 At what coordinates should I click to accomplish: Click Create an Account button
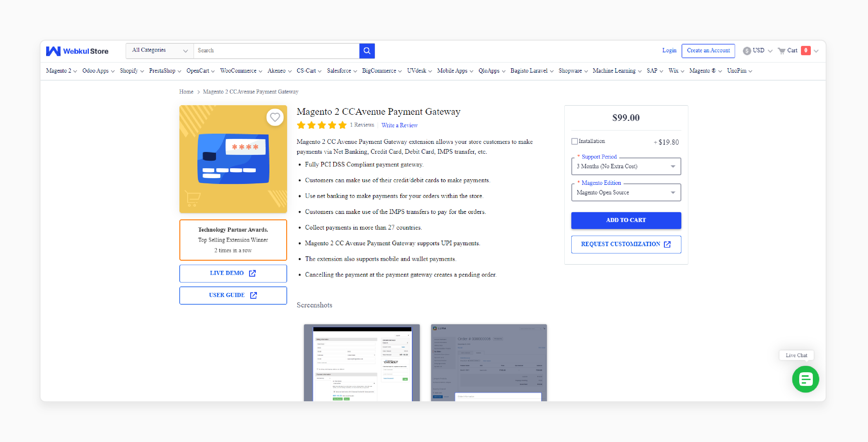[x=708, y=51]
